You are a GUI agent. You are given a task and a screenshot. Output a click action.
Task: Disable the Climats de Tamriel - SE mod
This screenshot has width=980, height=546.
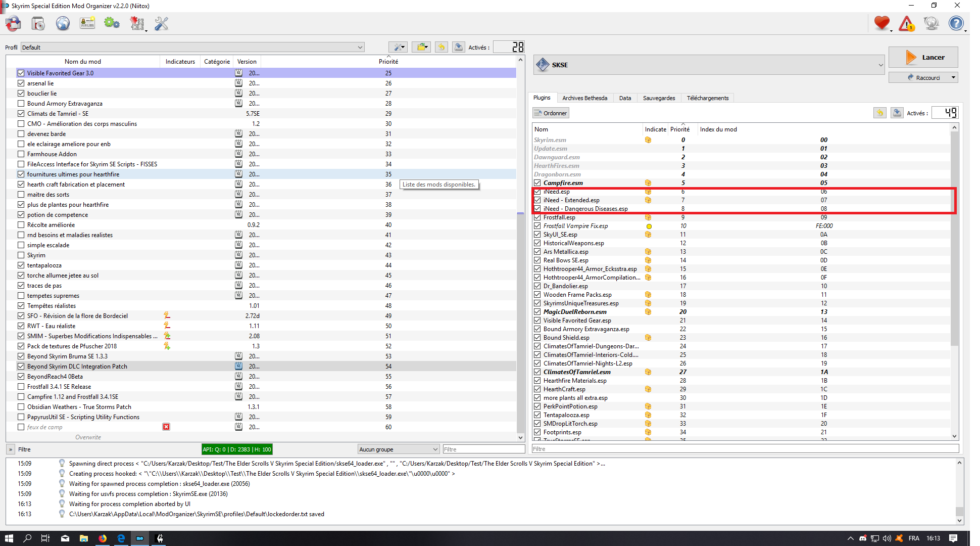[x=21, y=114]
